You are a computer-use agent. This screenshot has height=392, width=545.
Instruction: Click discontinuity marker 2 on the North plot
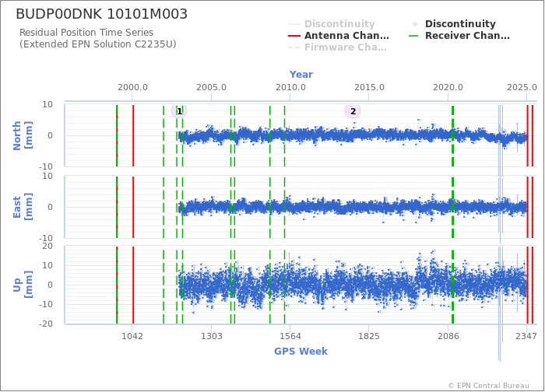click(x=353, y=111)
